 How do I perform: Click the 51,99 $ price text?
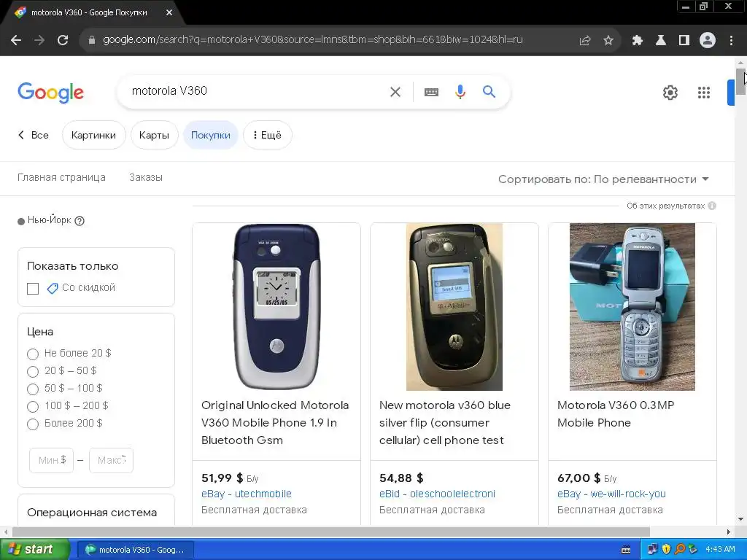[x=222, y=478]
